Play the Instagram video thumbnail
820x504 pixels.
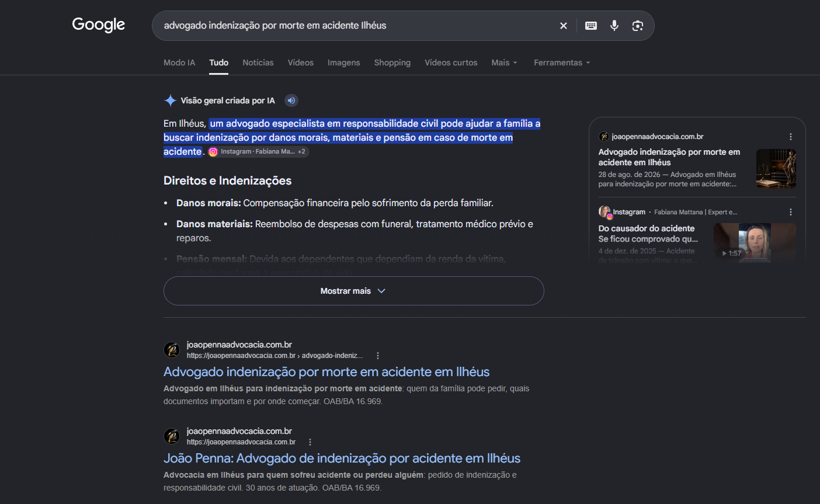[x=755, y=242]
